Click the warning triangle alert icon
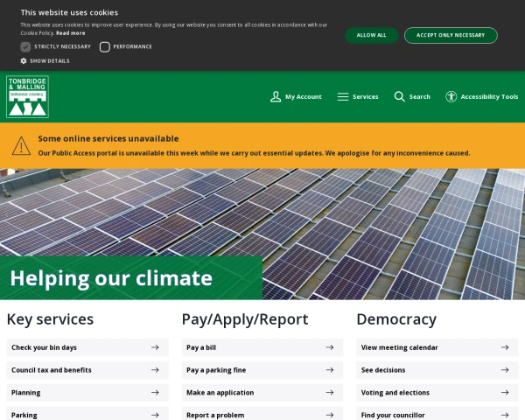The image size is (525, 420). (22, 145)
